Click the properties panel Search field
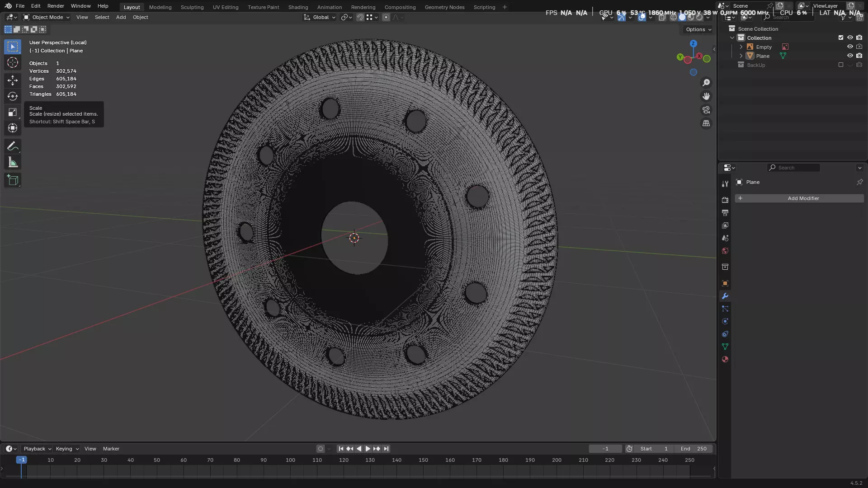Image resolution: width=868 pixels, height=488 pixels. tap(793, 168)
